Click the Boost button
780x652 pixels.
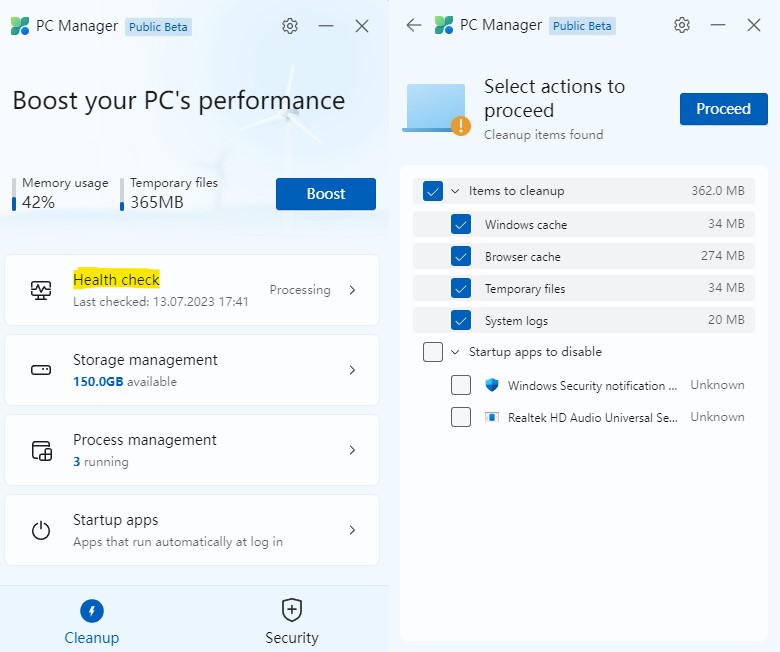coord(326,194)
